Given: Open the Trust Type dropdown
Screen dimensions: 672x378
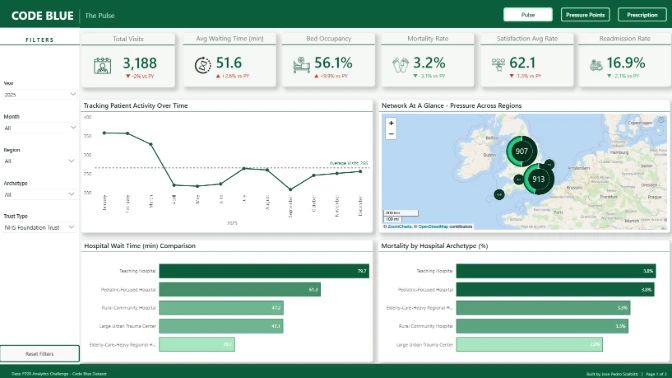Looking at the screenshot, I should pyautogui.click(x=39, y=228).
